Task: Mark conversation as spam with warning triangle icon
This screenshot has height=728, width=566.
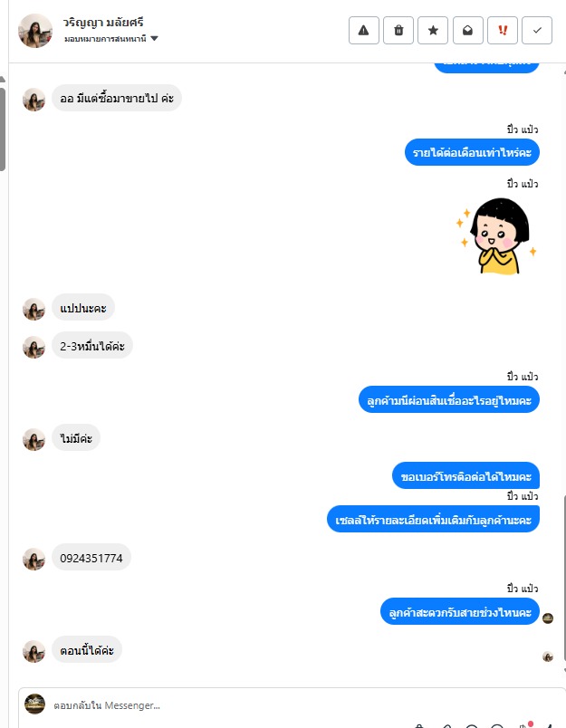Action: click(x=363, y=31)
